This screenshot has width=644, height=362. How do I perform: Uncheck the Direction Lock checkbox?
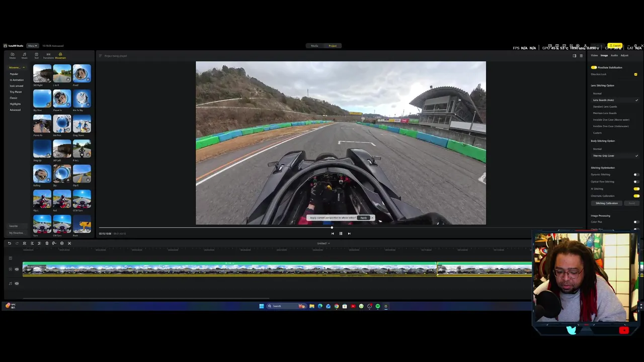pos(636,74)
